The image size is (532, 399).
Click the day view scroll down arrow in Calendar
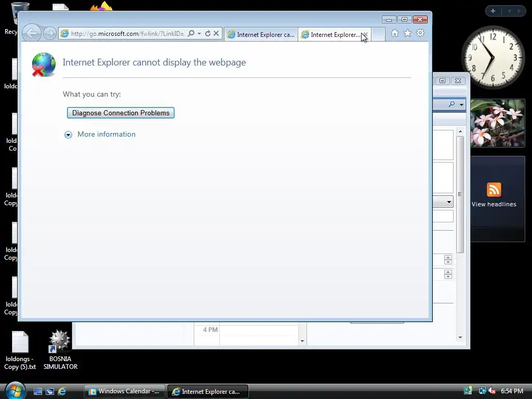(x=302, y=341)
